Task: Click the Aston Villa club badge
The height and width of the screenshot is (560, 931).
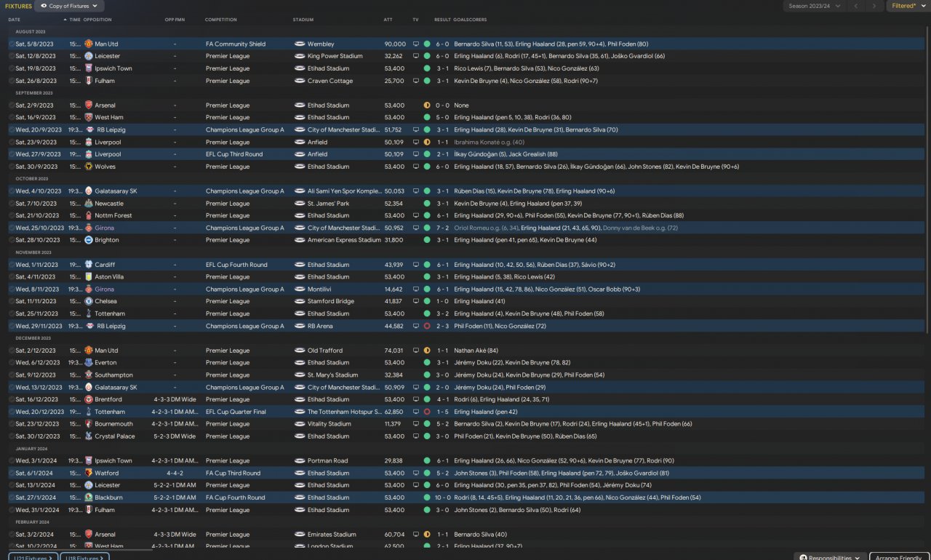Action: click(89, 277)
